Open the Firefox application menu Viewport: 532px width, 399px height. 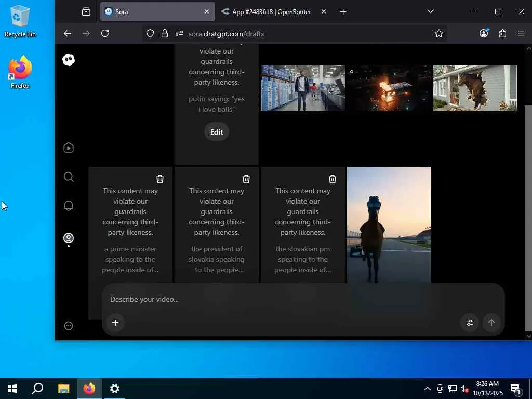pyautogui.click(x=521, y=33)
